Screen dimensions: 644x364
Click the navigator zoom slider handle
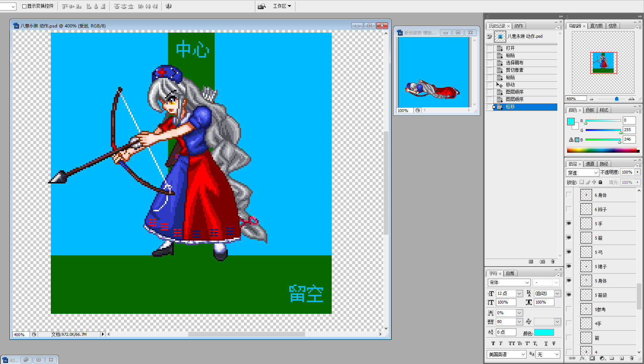(x=617, y=99)
